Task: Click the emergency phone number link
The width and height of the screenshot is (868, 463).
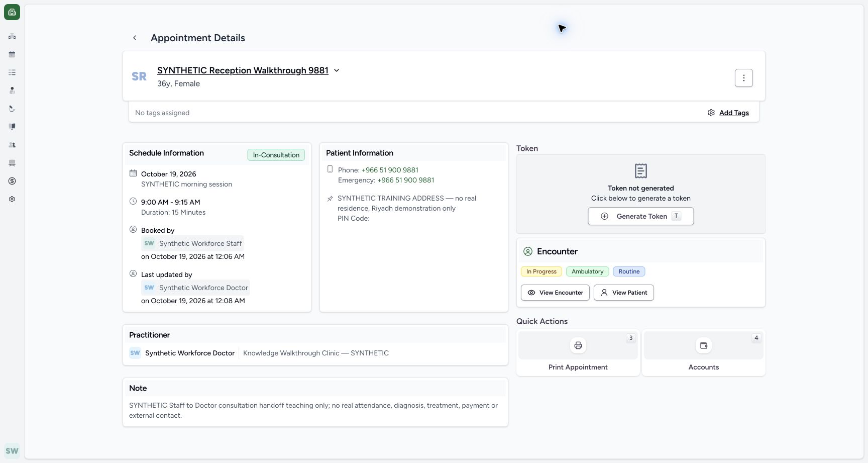Action: coord(406,180)
